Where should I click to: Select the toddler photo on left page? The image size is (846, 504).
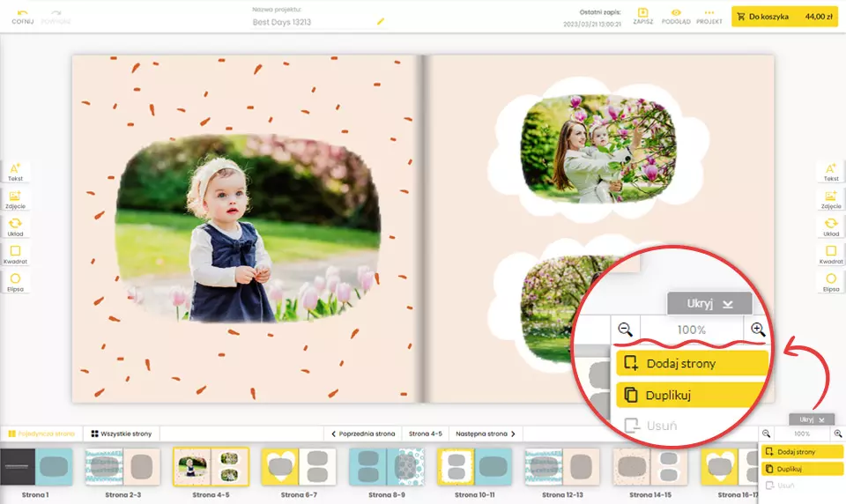pos(248,229)
